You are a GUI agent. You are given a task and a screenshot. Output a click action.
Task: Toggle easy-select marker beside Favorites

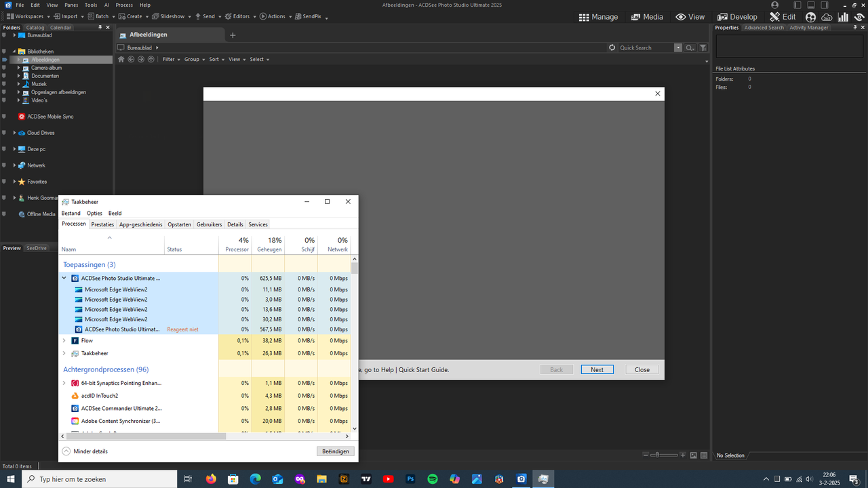click(4, 182)
